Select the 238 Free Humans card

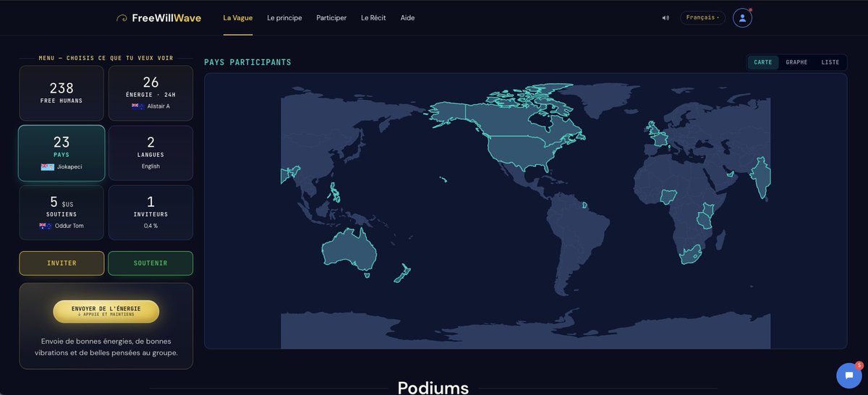point(61,93)
